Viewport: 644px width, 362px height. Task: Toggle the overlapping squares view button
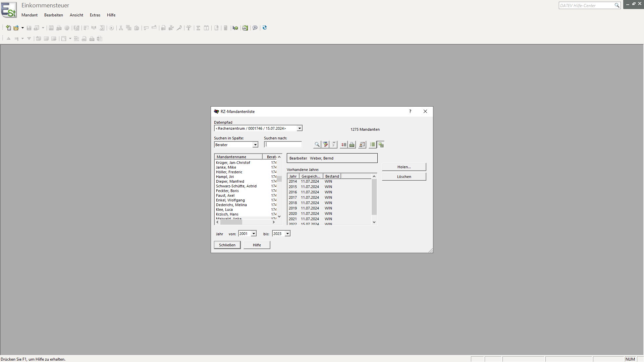381,145
